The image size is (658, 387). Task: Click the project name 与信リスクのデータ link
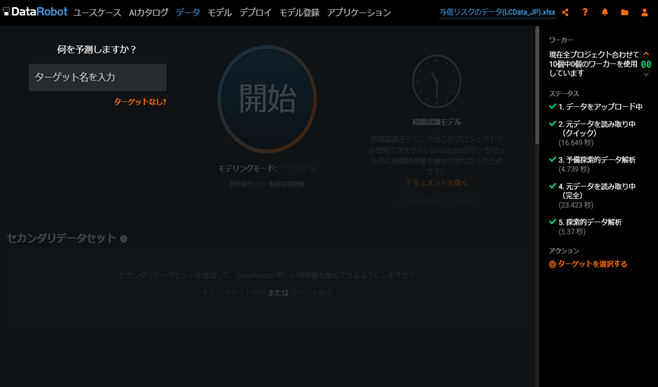(x=497, y=12)
